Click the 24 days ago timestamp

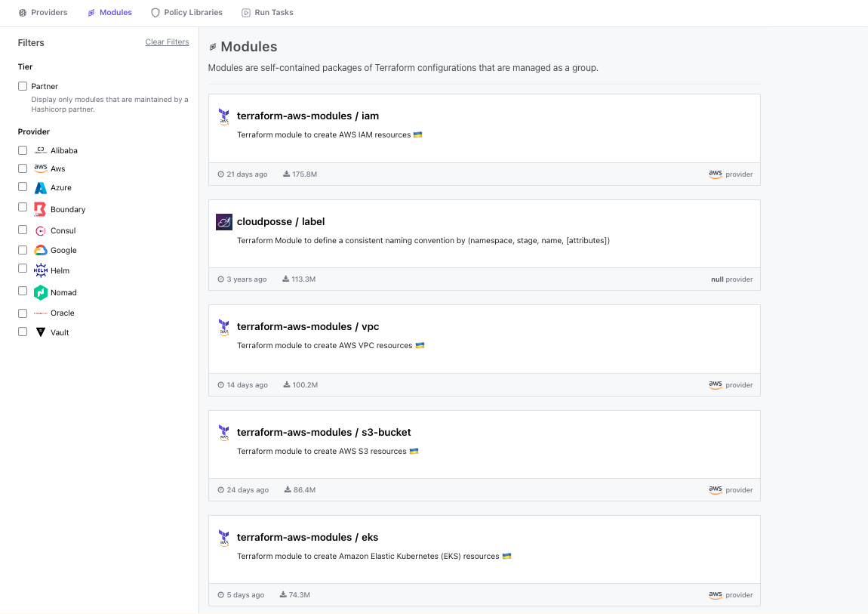click(x=244, y=490)
